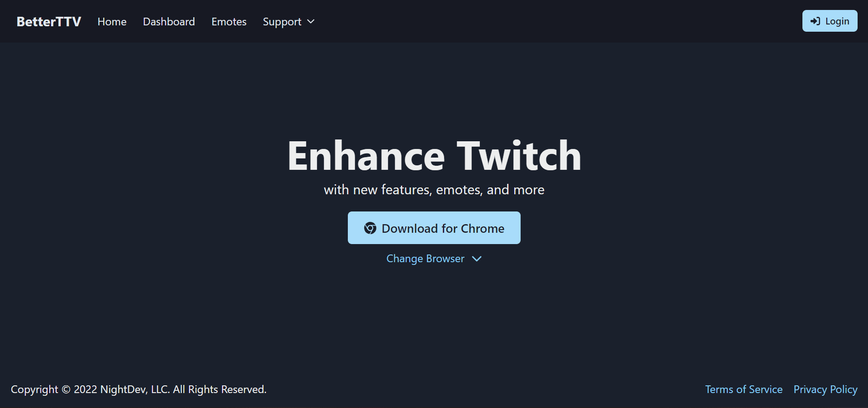The image size is (868, 408).
Task: Click the Chrome icon in the download button
Action: point(371,228)
